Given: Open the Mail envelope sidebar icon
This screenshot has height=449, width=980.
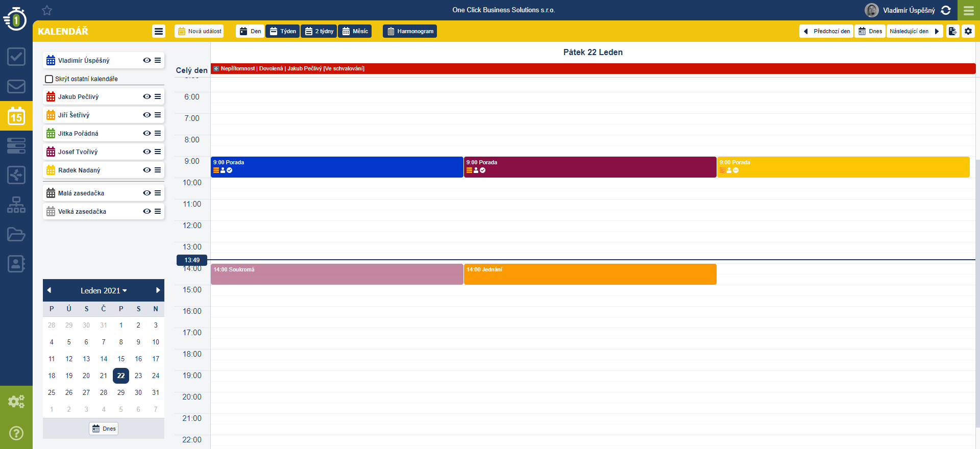Looking at the screenshot, I should pos(16,86).
